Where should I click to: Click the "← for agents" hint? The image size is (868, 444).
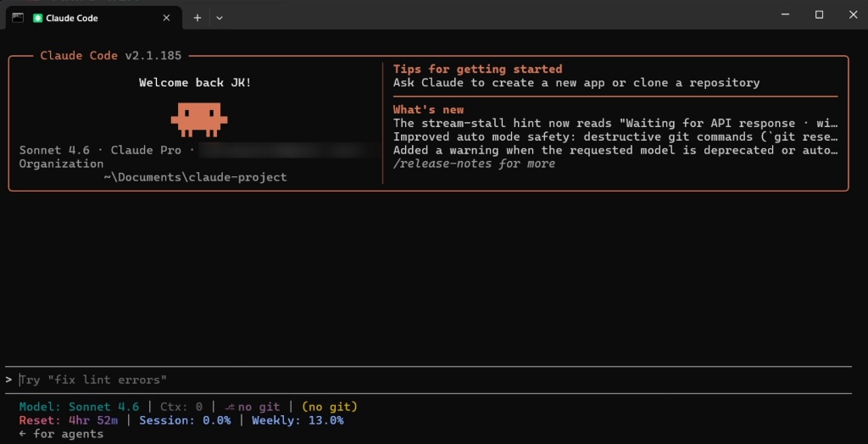(x=61, y=434)
